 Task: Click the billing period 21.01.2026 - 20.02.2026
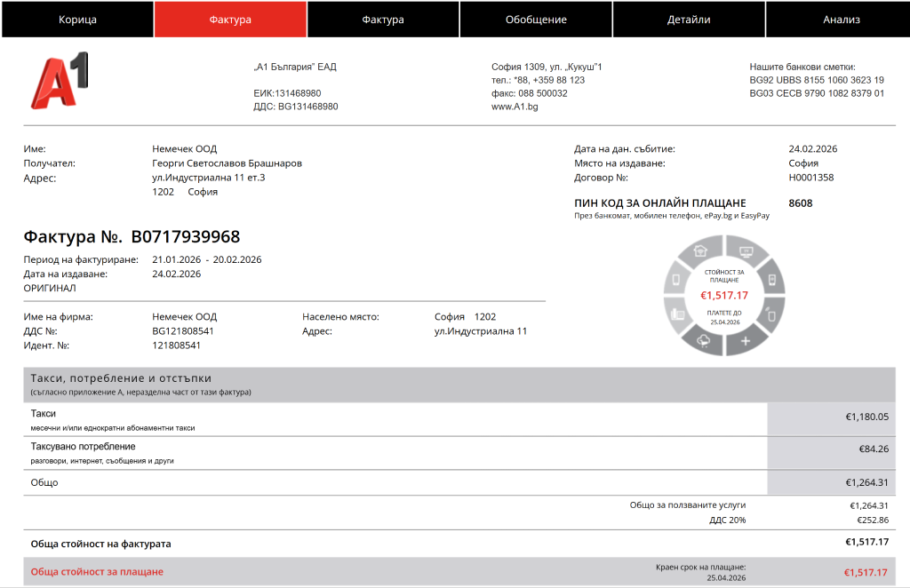click(x=206, y=259)
